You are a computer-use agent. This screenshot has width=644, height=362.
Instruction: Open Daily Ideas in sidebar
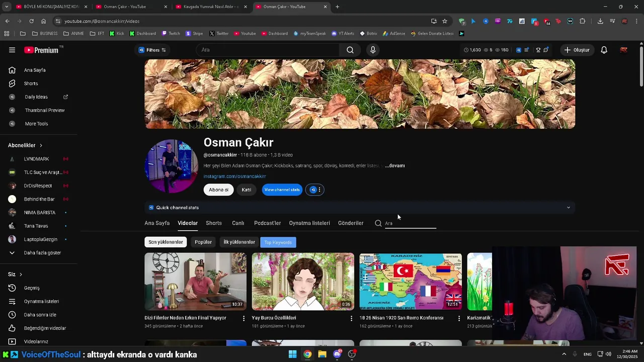pos(36,97)
